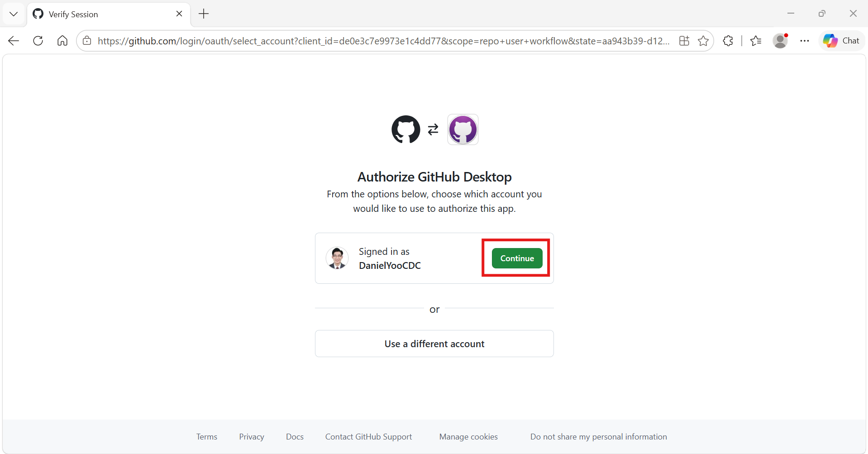Click Do not share my personal information
Screen dimensions: 868x454
coord(599,437)
